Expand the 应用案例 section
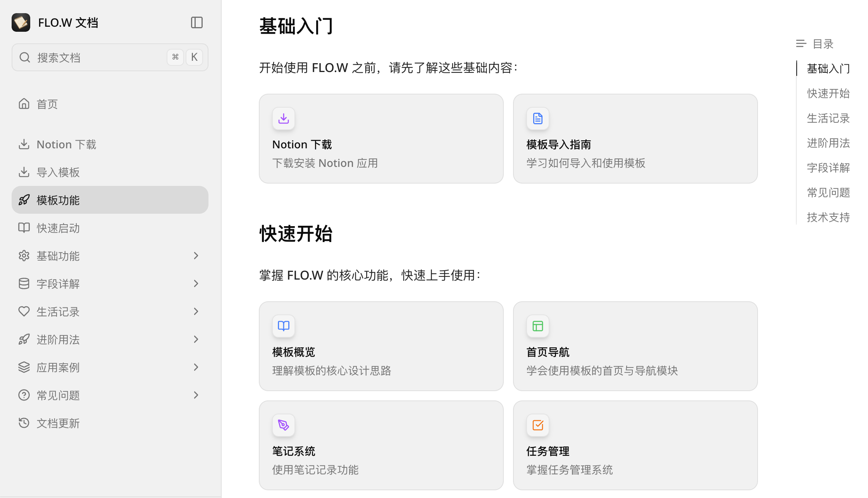 (x=196, y=367)
